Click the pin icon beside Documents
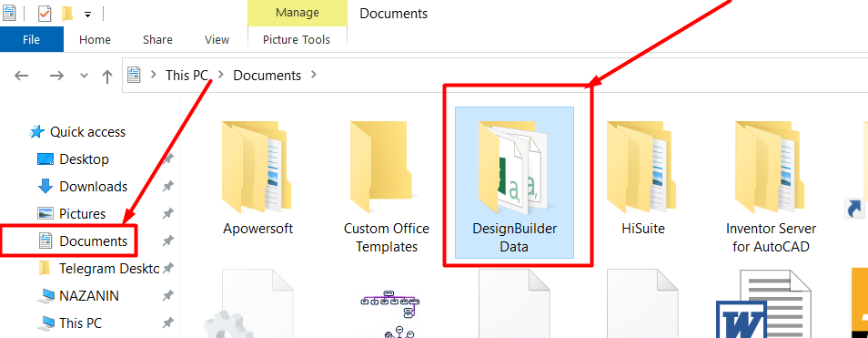Viewport: 868px width, 338px height. point(167,241)
